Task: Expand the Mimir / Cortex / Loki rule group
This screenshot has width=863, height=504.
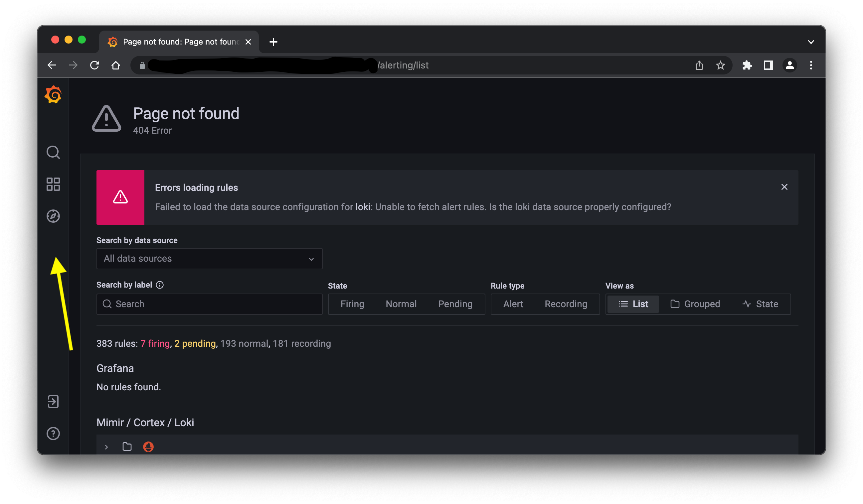Action: point(106,447)
